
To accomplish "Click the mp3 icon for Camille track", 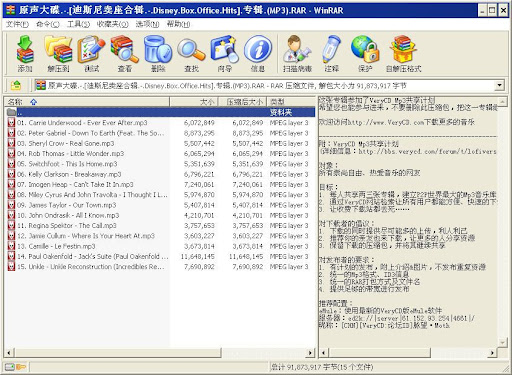I will point(11,246).
